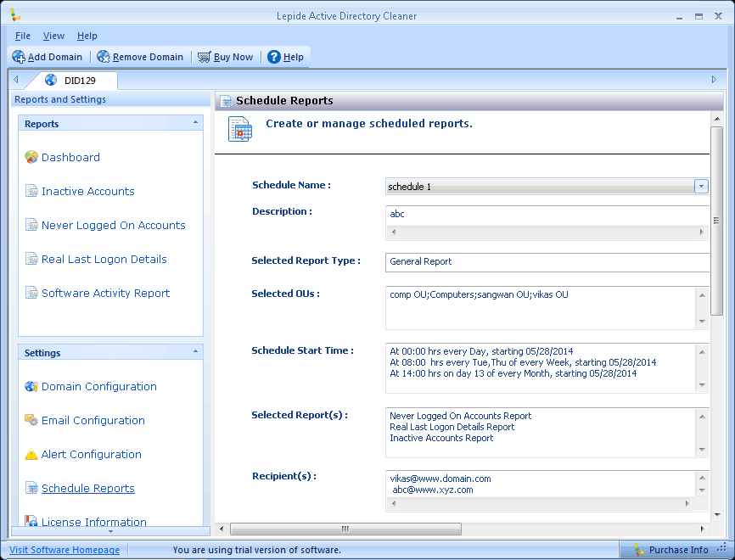Click the Purchase Info button
Viewport: 735px width, 560px height.
click(673, 550)
